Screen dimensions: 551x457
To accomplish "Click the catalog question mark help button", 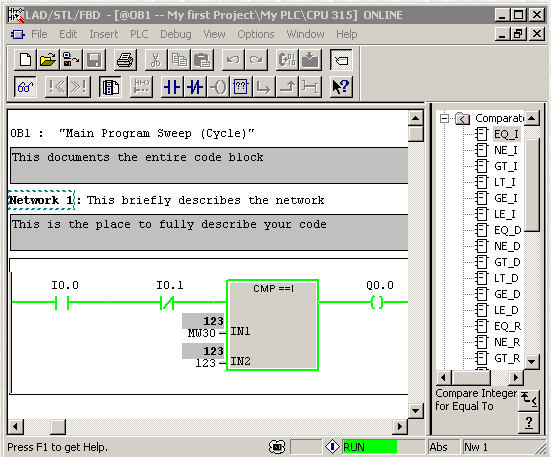I will pyautogui.click(x=529, y=423).
